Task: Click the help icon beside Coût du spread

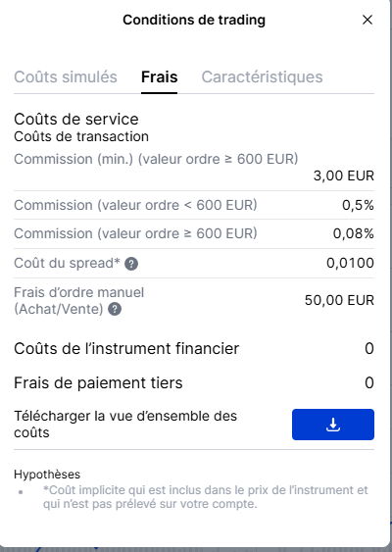Action: [x=131, y=264]
